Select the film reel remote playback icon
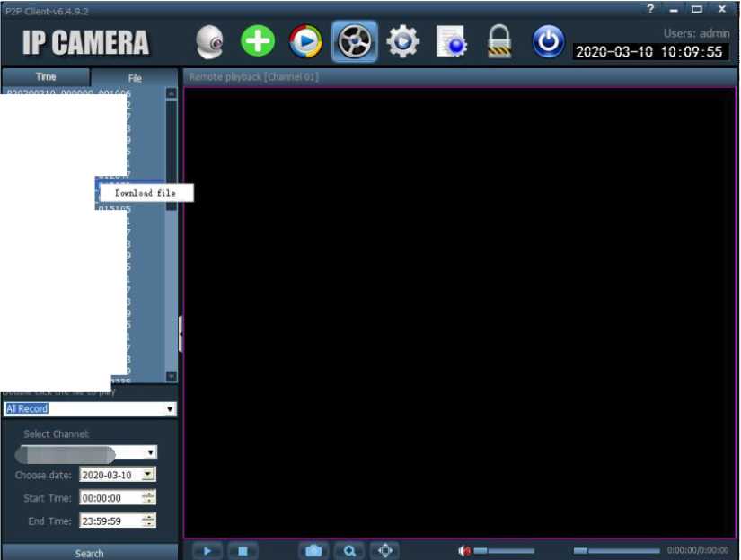 354,42
